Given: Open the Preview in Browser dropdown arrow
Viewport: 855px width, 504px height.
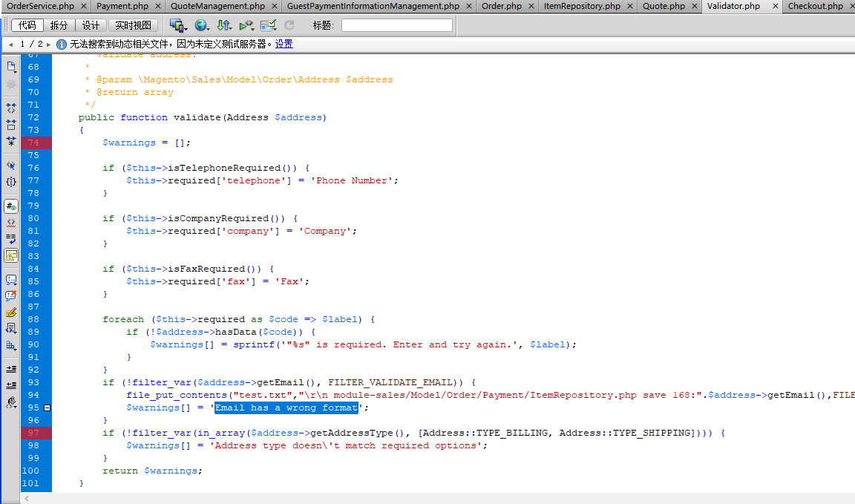Looking at the screenshot, I should click(209, 30).
